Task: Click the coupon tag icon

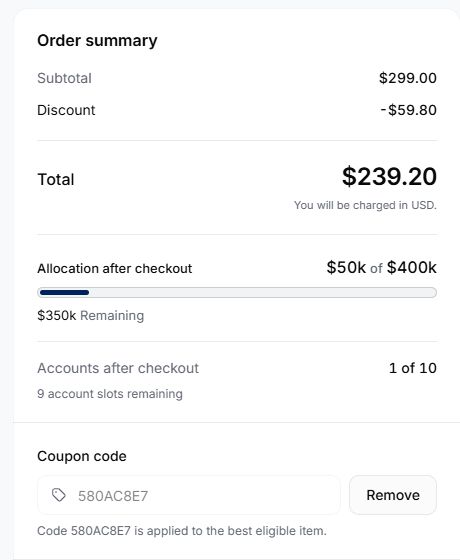Action: [x=59, y=495]
